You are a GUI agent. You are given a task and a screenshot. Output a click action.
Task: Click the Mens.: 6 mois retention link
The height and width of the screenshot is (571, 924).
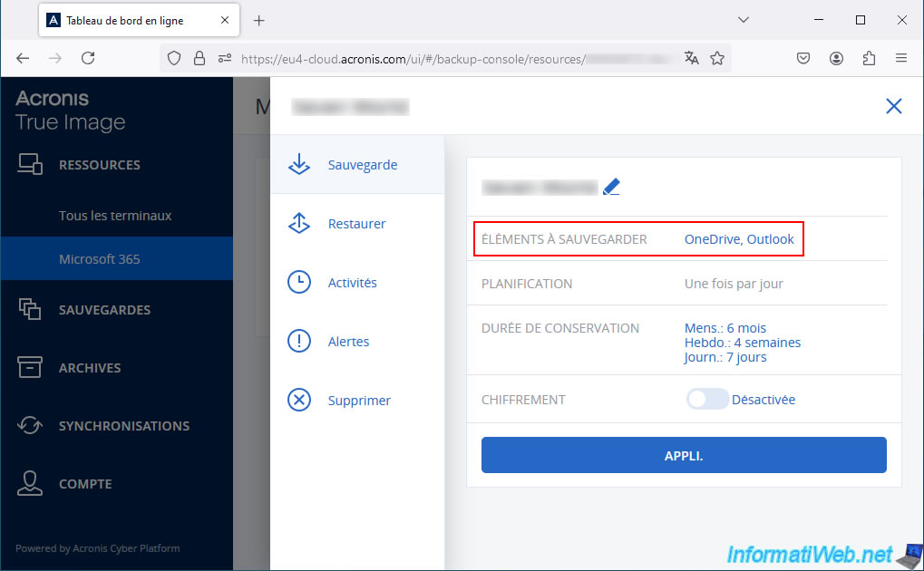point(725,327)
